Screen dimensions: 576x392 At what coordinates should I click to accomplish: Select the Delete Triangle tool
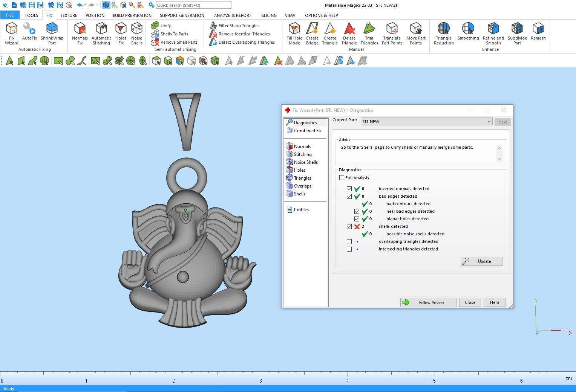click(349, 33)
